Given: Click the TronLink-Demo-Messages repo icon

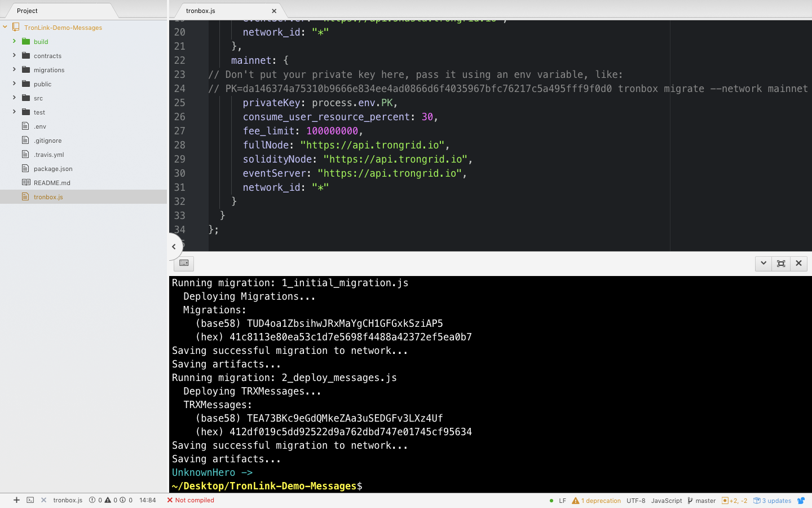Looking at the screenshot, I should (16, 27).
